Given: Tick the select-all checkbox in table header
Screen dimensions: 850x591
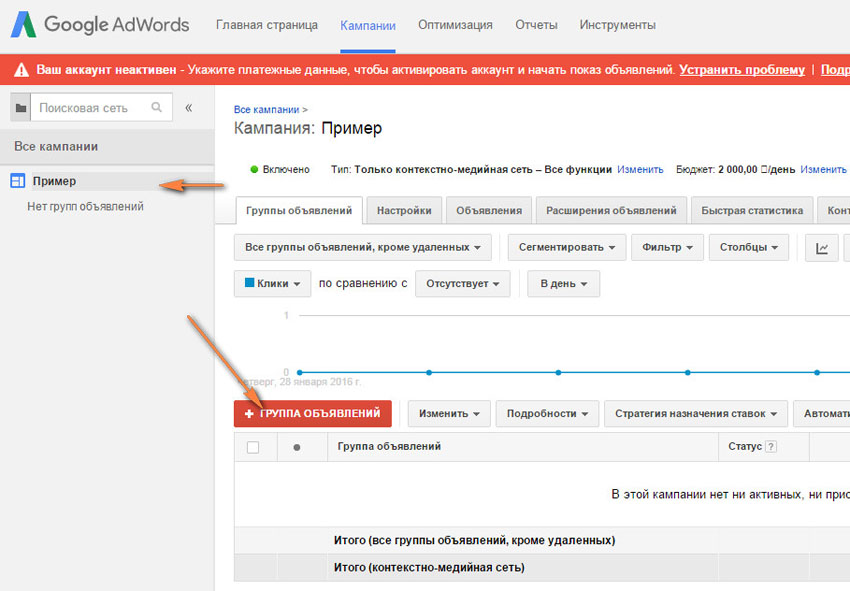Looking at the screenshot, I should 253,447.
